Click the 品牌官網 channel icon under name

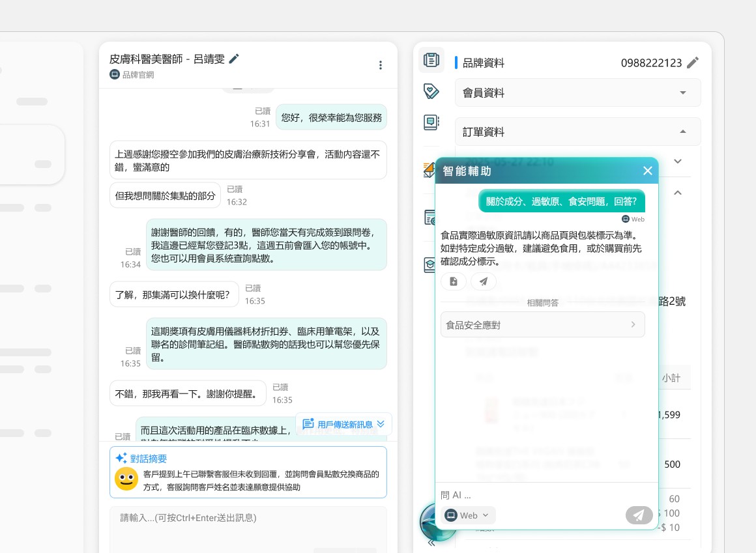click(114, 74)
